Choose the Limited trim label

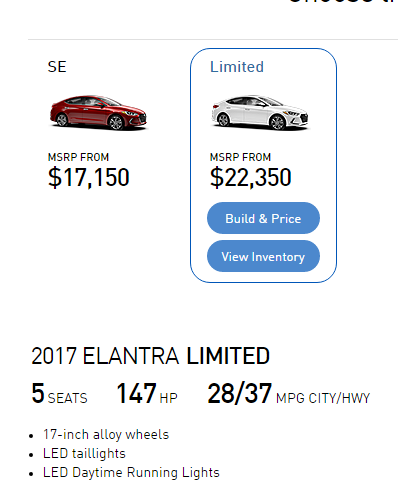(x=237, y=67)
